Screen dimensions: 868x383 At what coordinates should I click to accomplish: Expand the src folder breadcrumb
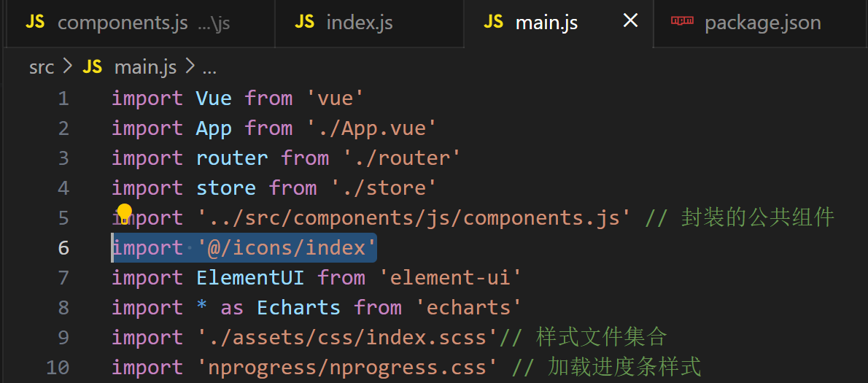[x=42, y=68]
